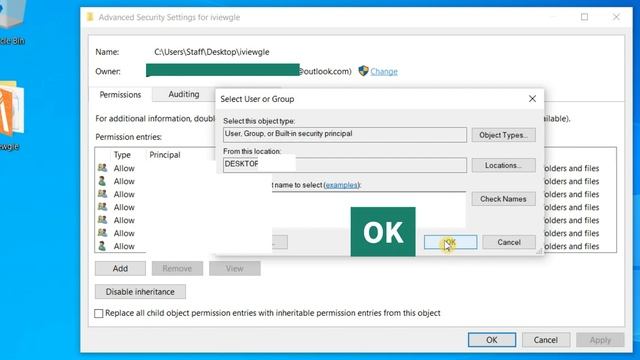This screenshot has width=640, height=360.
Task: Enable Replace all child object permission entries
Action: (98, 313)
